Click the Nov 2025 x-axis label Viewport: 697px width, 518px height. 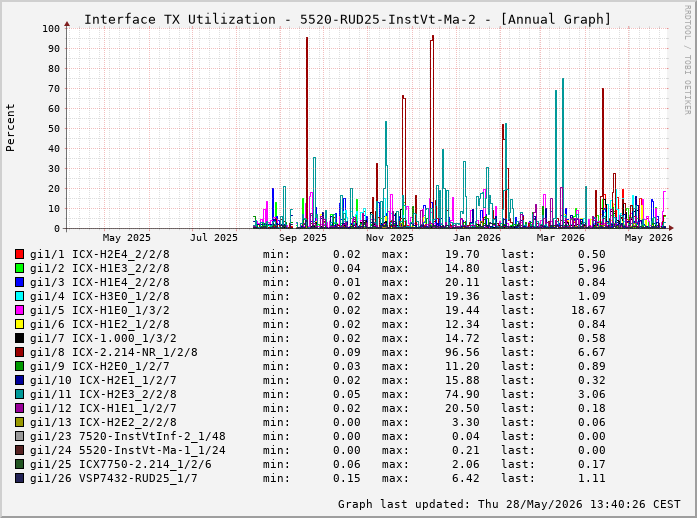coord(390,238)
